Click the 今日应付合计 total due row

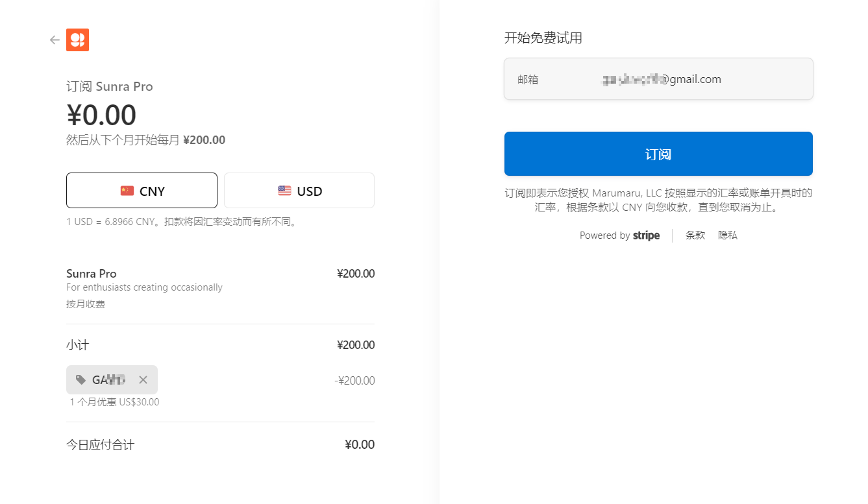click(220, 445)
